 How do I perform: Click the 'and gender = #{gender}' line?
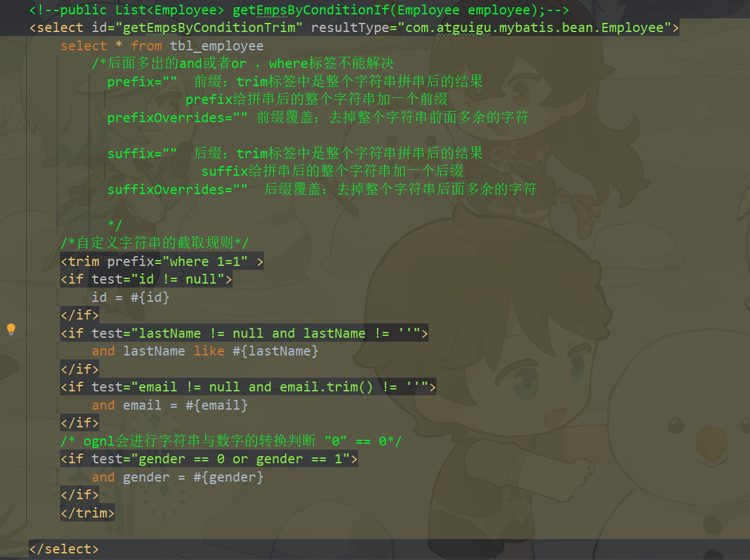tap(178, 477)
